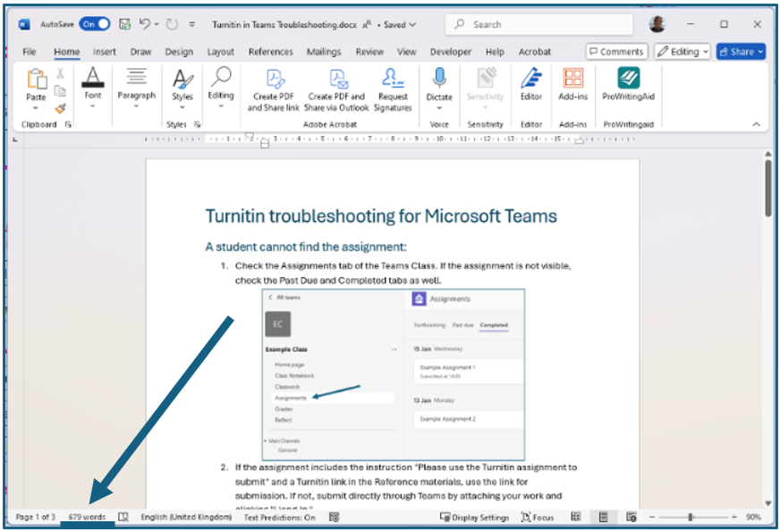Screen dimensions: 780x532
Task: Open the user account profile picture
Action: pyautogui.click(x=657, y=24)
